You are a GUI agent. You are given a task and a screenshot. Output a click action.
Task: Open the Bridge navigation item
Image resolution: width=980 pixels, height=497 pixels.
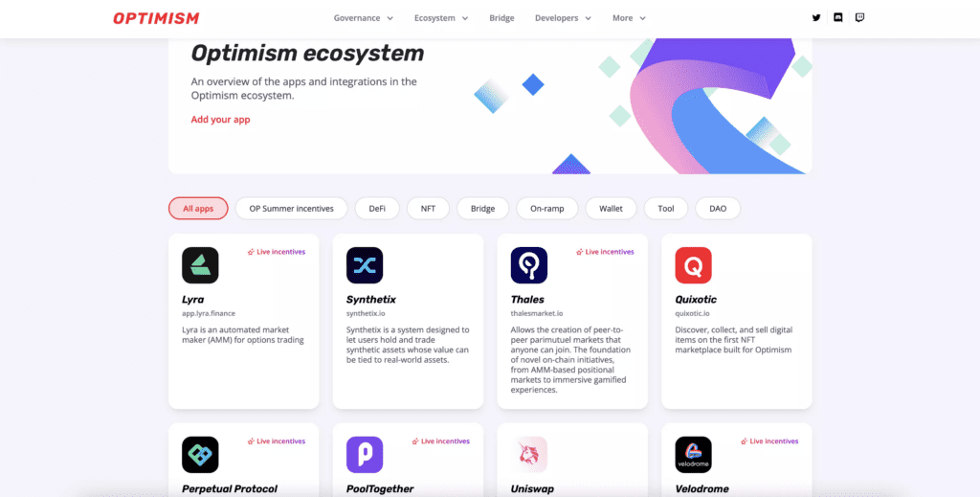click(501, 18)
